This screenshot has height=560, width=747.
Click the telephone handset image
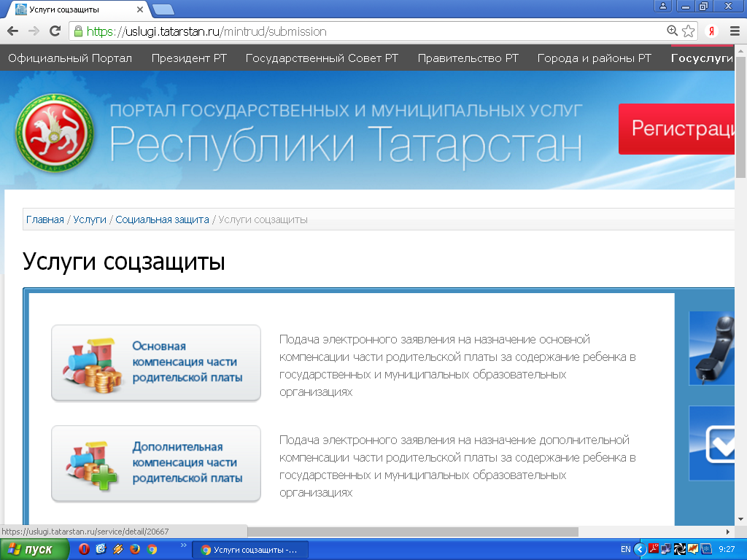(716, 348)
